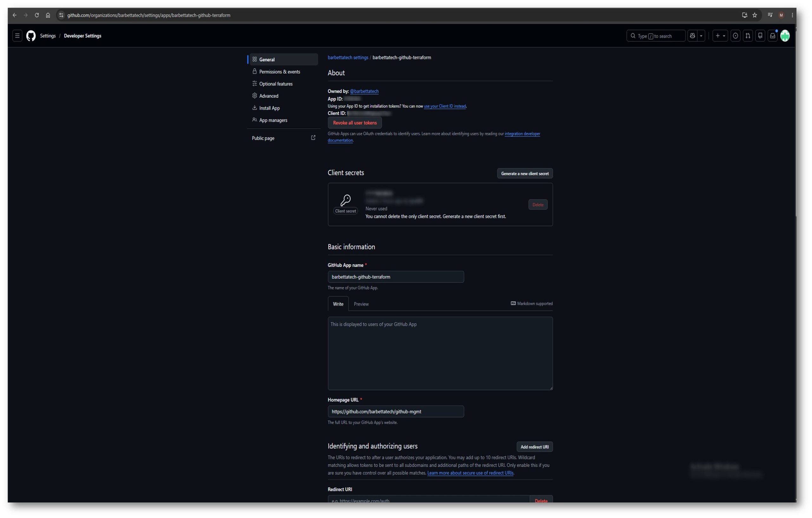View site information icon in address bar
This screenshot has height=518, width=812.
point(61,15)
